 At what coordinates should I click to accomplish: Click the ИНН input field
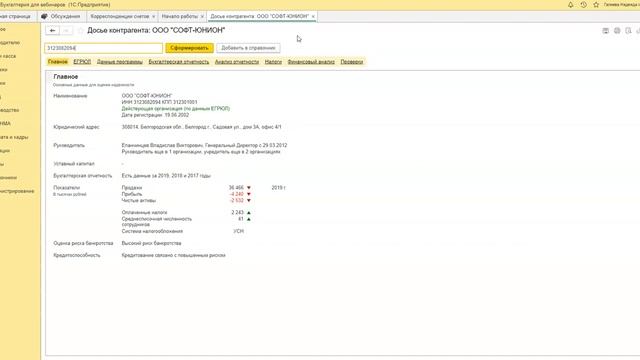(103, 48)
